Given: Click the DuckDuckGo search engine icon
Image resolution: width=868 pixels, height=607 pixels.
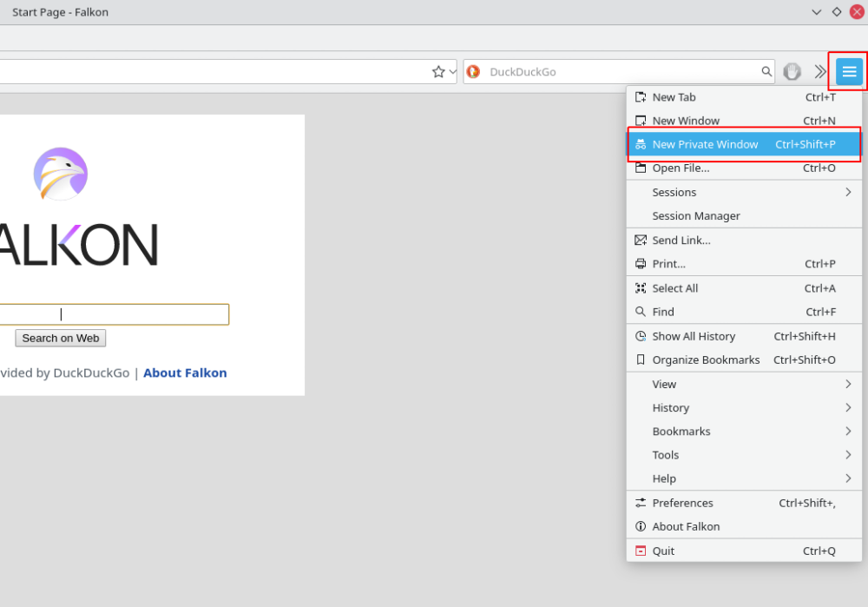Looking at the screenshot, I should (473, 71).
